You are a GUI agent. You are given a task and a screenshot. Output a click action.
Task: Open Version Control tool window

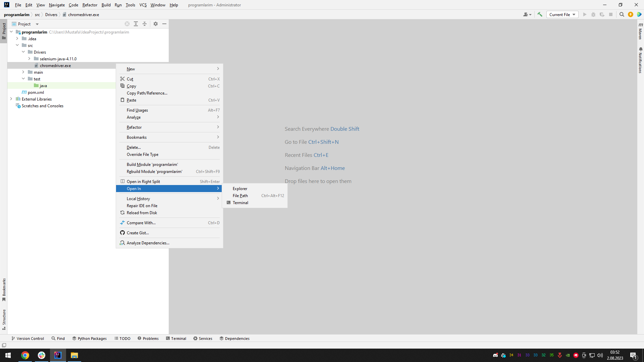pos(28,339)
